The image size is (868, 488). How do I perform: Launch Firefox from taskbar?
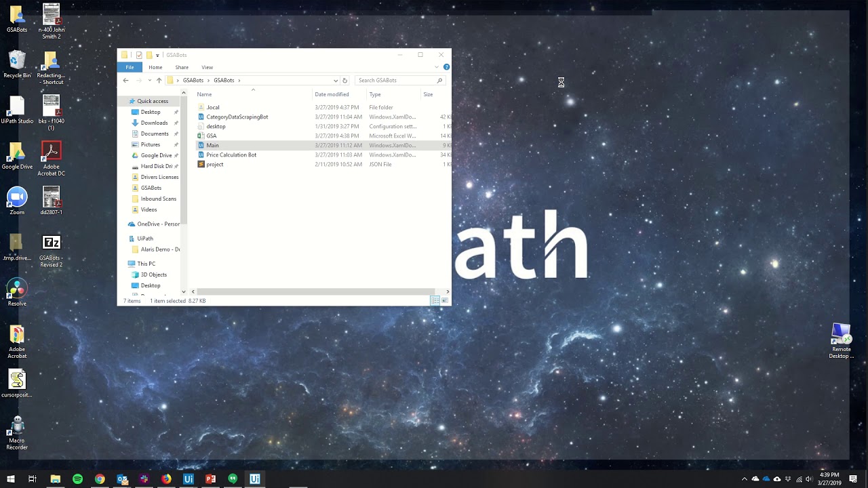[x=166, y=479]
